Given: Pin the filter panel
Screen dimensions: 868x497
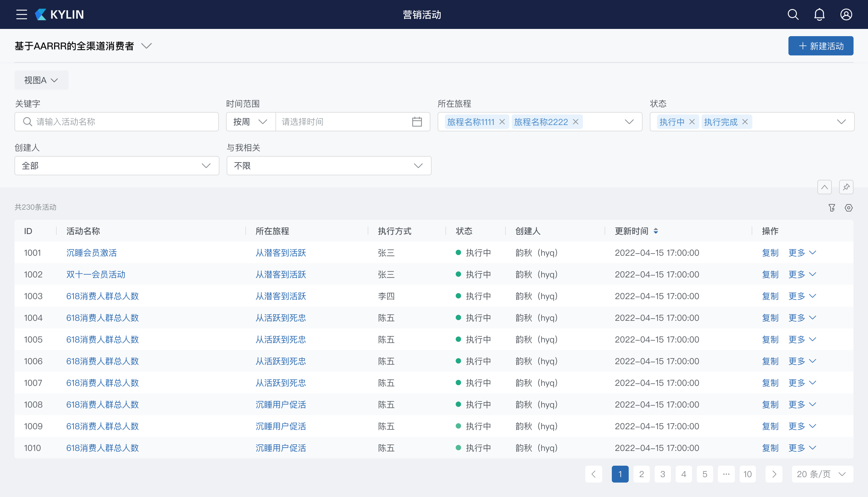Looking at the screenshot, I should [846, 187].
